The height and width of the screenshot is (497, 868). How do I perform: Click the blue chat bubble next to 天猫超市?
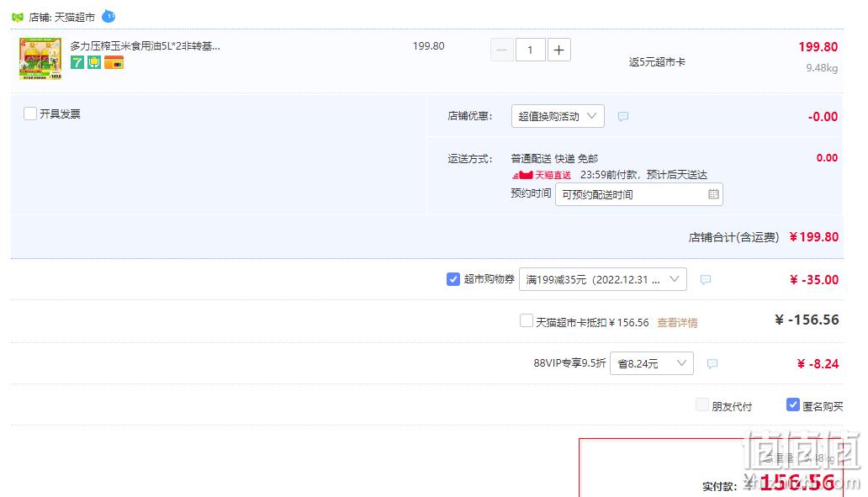click(109, 17)
